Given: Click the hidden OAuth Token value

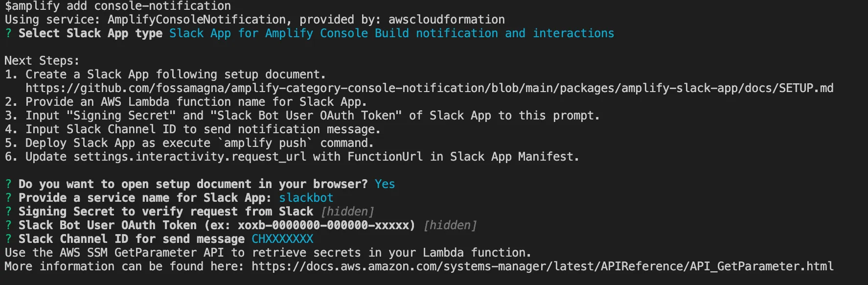Looking at the screenshot, I should (x=450, y=225).
